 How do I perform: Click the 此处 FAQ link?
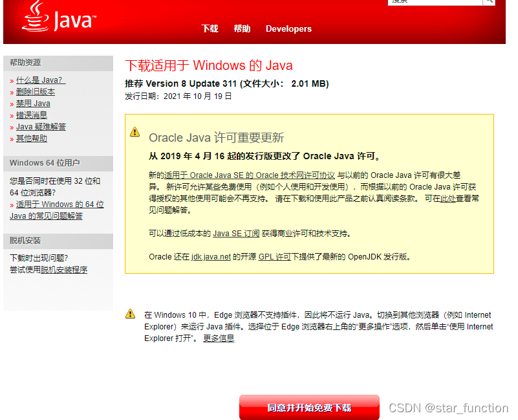coord(448,199)
